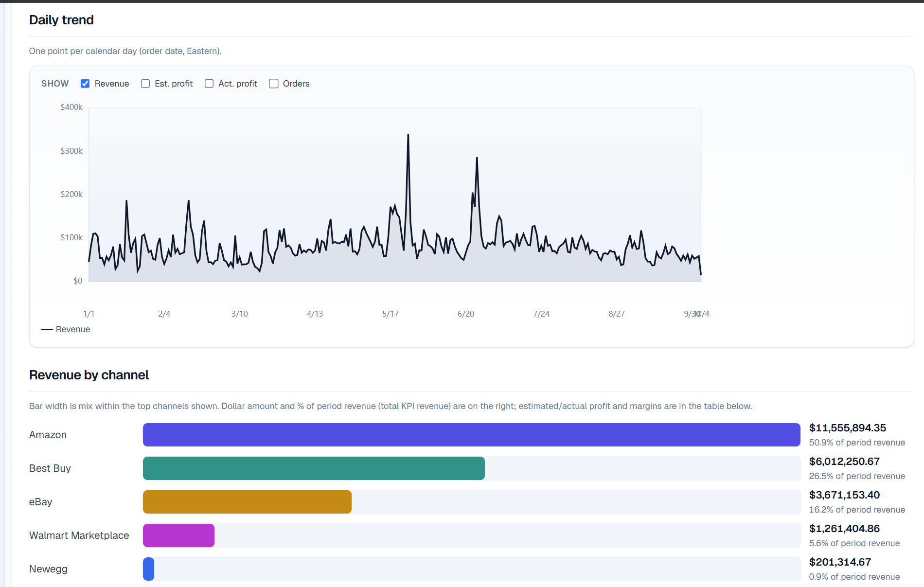Click the 8/27 x-axis date label

click(617, 314)
